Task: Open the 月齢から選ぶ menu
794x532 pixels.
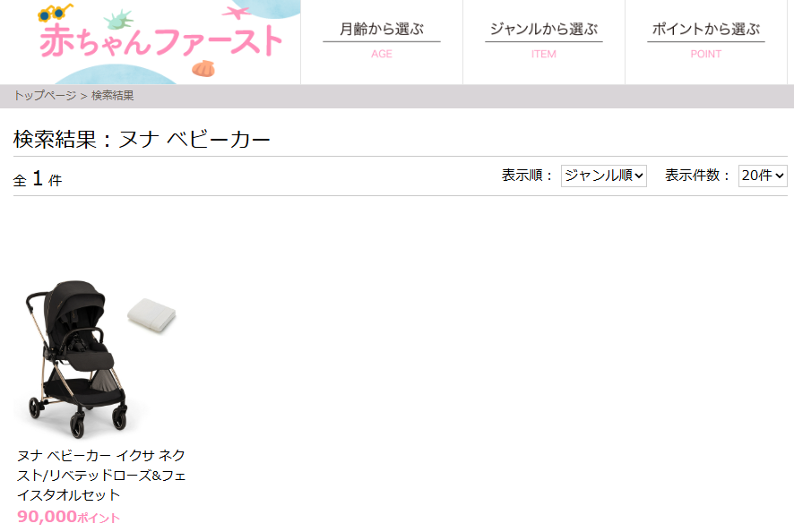Action: tap(382, 29)
